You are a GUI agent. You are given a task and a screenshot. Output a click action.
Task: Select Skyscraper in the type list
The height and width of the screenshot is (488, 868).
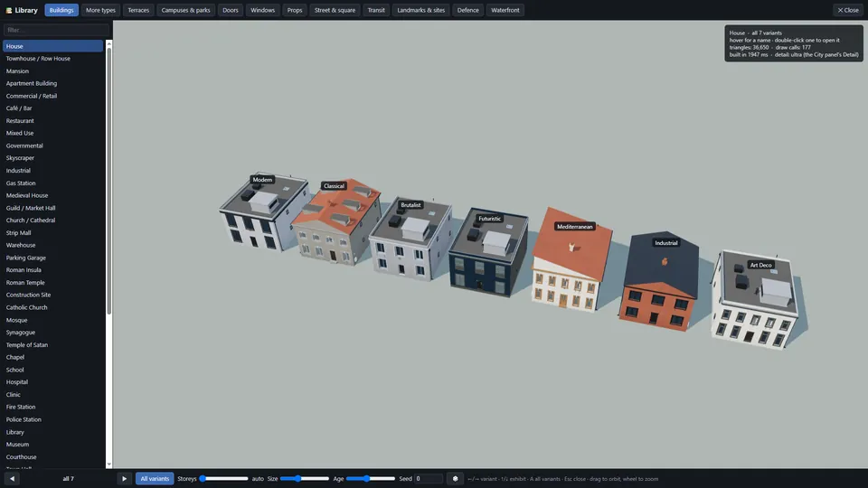pos(53,158)
